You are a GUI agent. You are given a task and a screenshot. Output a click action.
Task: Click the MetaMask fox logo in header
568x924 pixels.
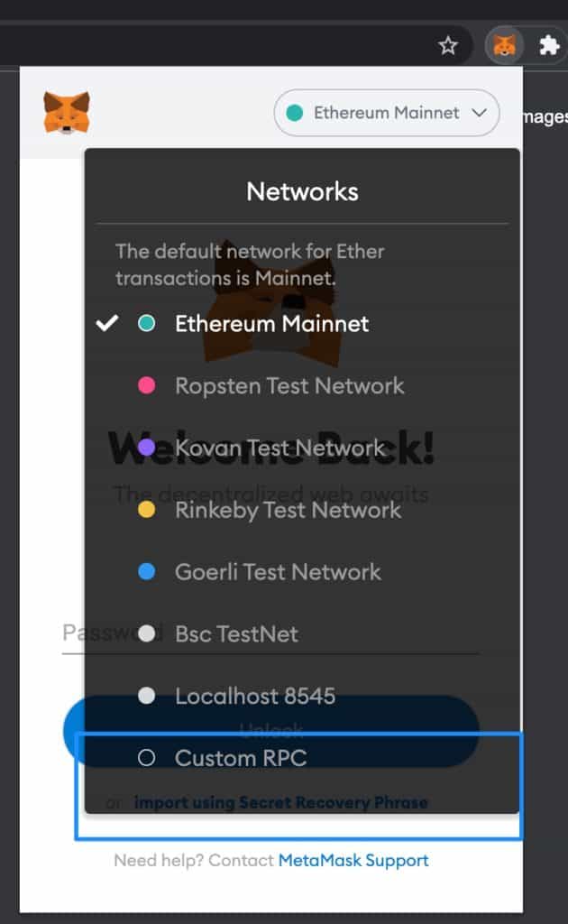[x=67, y=112]
